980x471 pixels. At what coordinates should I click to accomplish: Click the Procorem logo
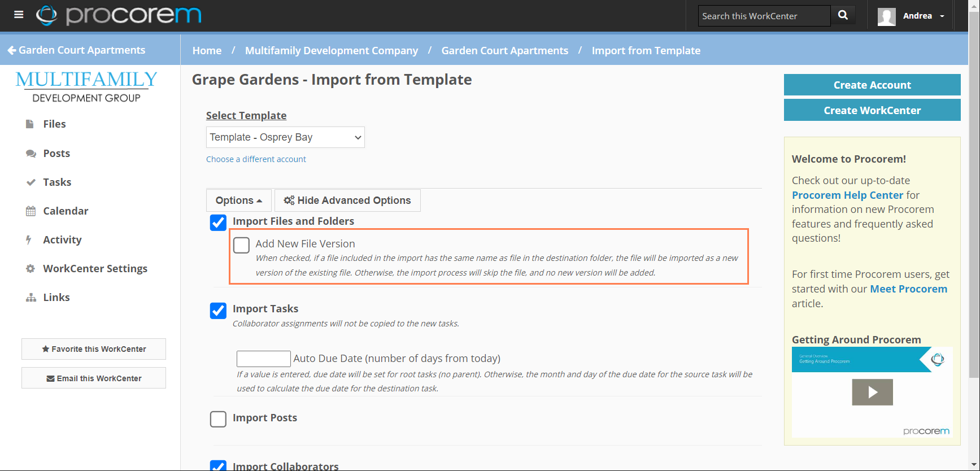(119, 15)
